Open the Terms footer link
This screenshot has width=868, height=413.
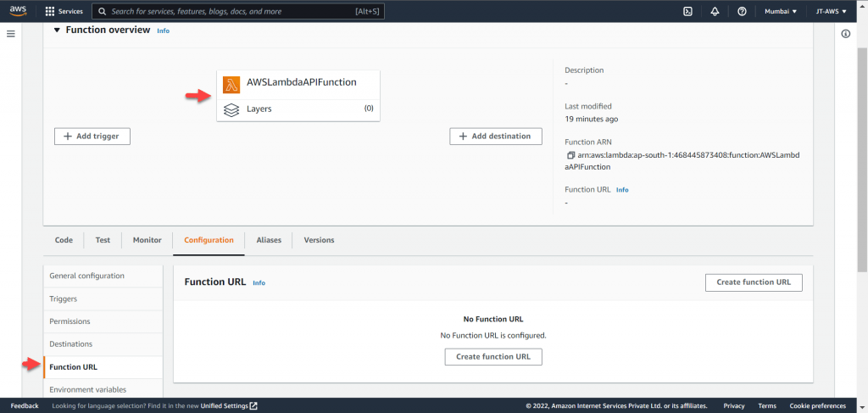[767, 406]
